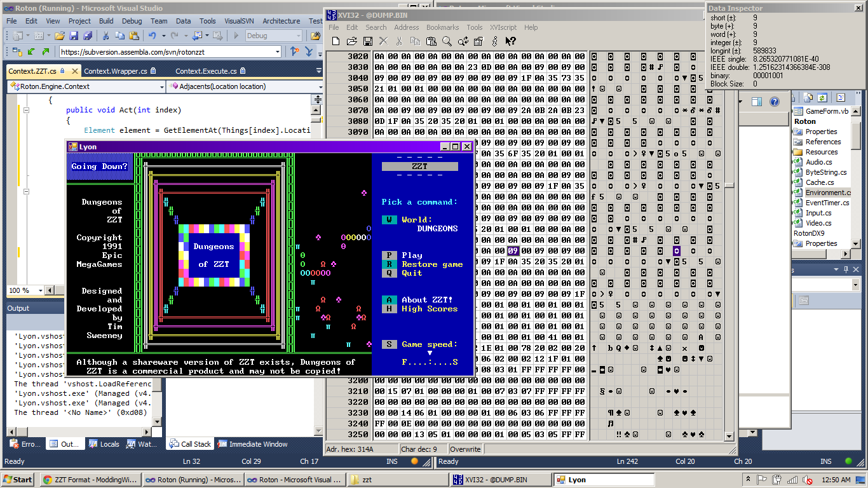This screenshot has width=868, height=488.
Task: Click Navigate Backward icon in Visual Studio
Action: 198,36
